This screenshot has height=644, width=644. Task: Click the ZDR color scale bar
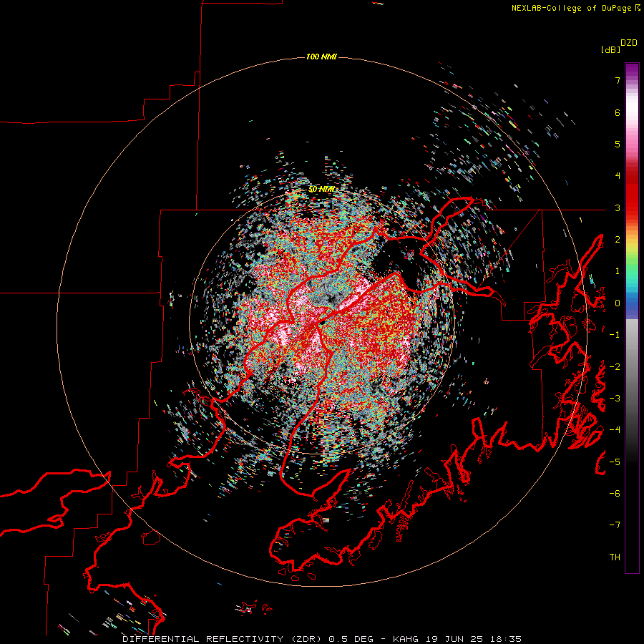click(632, 318)
